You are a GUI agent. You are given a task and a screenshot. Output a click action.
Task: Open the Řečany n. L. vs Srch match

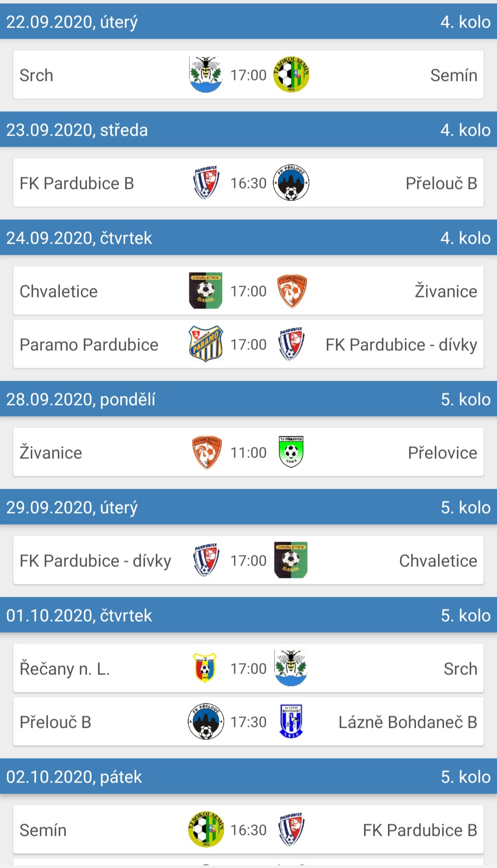pyautogui.click(x=248, y=668)
